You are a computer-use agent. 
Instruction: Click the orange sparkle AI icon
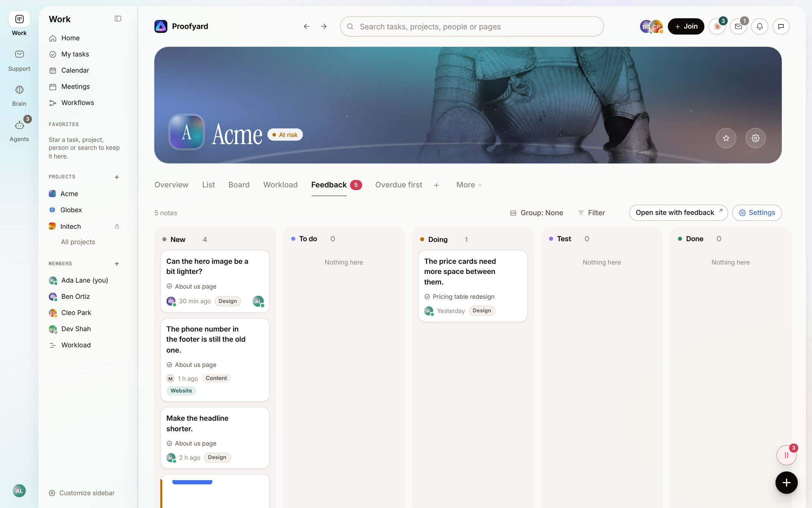point(717,26)
